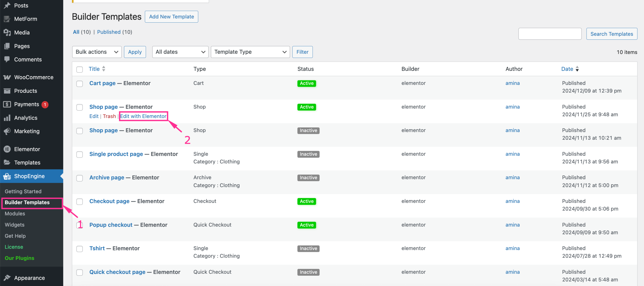Screen dimensions: 644x286
Task: Check the Checkout page row checkbox
Action: point(79,202)
